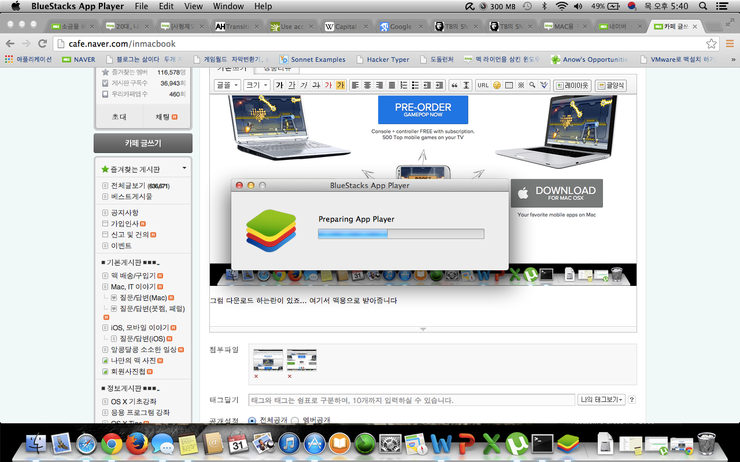Open the 채팅 sidebar tab
Viewport: 740px width, 462px height.
(x=167, y=117)
